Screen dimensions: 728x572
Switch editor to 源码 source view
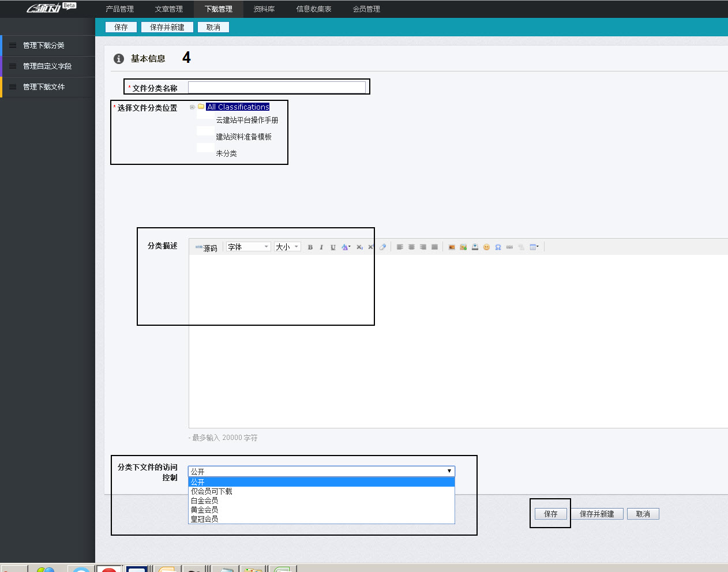point(207,248)
